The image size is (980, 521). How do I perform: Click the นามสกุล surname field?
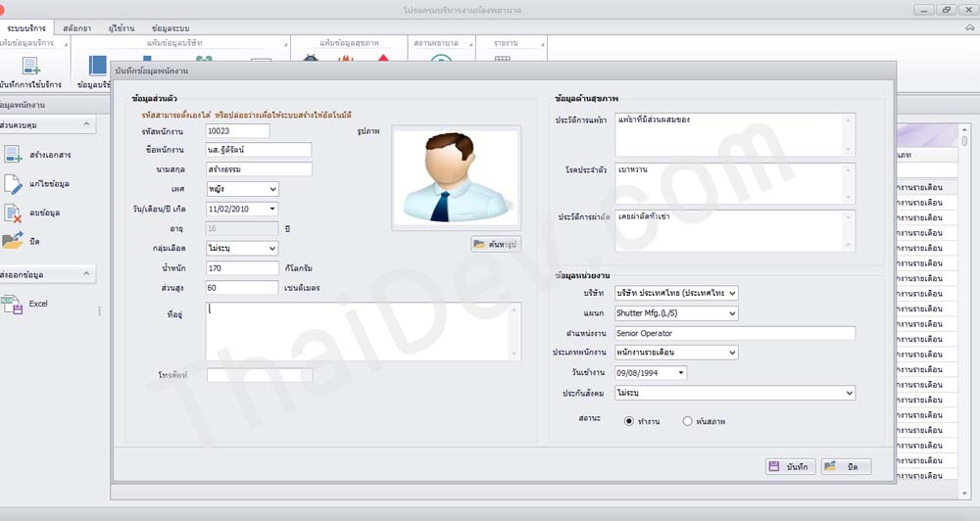coord(259,169)
